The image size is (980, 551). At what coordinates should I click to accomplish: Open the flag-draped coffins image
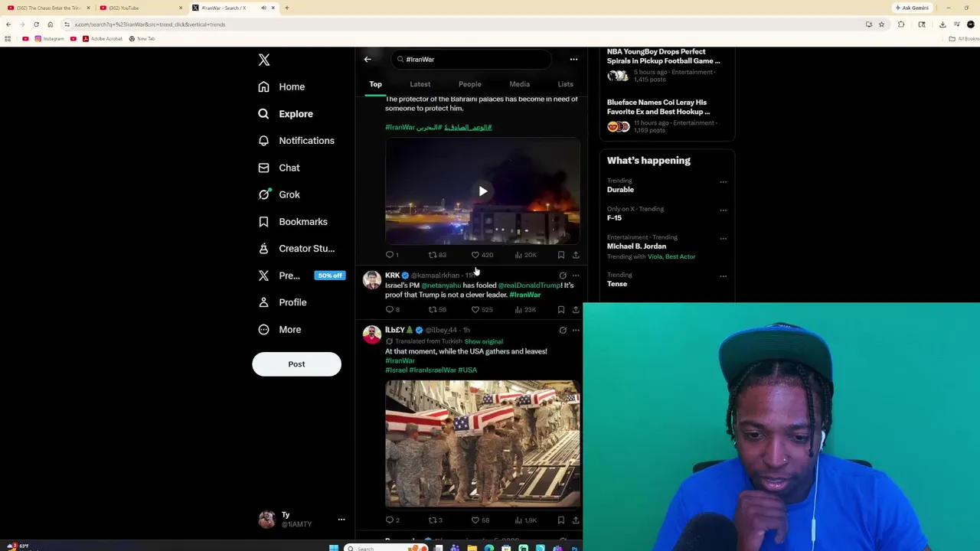[x=482, y=444]
